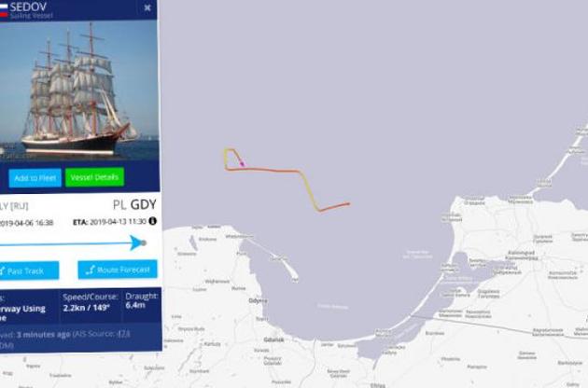Show the Route Forecast
588x388 pixels.
118,270
